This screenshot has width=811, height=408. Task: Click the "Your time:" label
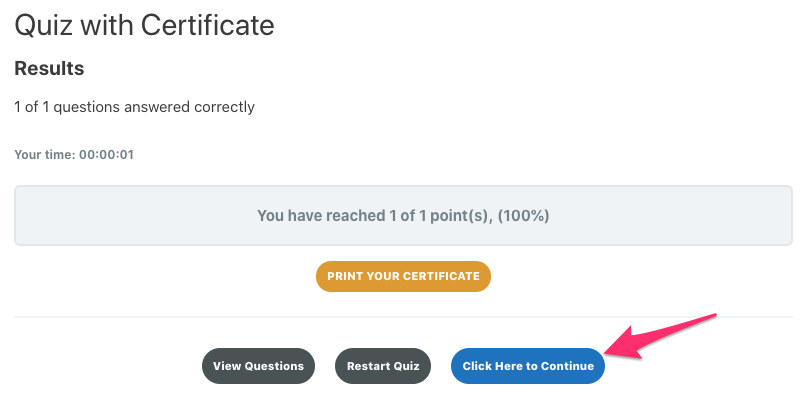pyautogui.click(x=44, y=155)
